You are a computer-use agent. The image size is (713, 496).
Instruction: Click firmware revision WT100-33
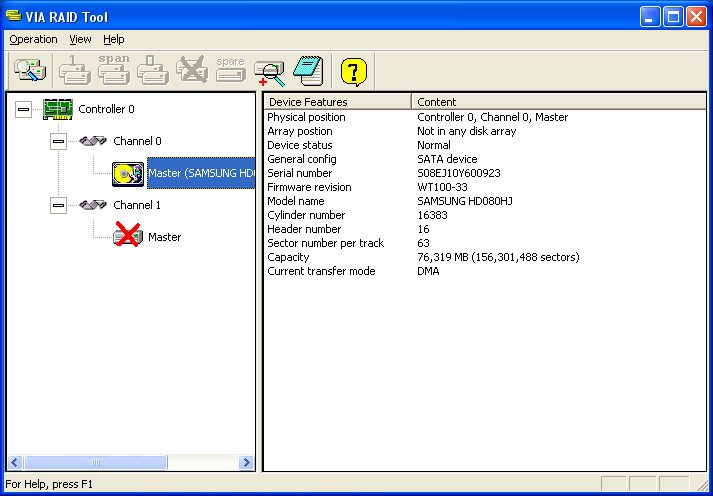coord(442,187)
